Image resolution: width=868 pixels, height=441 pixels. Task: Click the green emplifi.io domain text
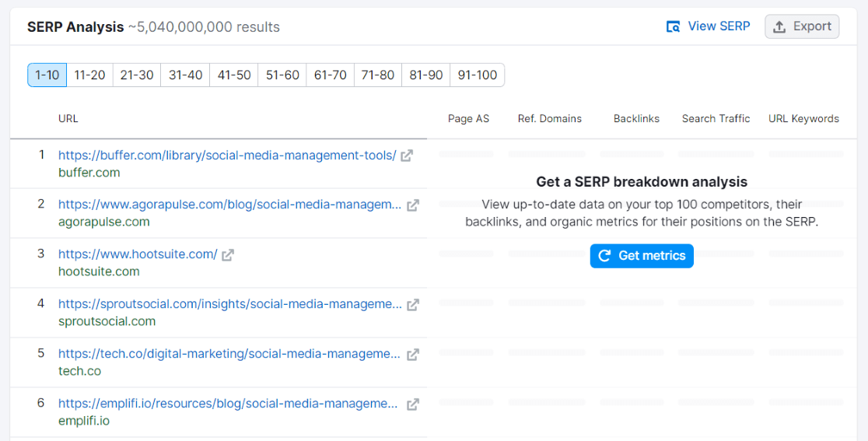[x=84, y=421]
